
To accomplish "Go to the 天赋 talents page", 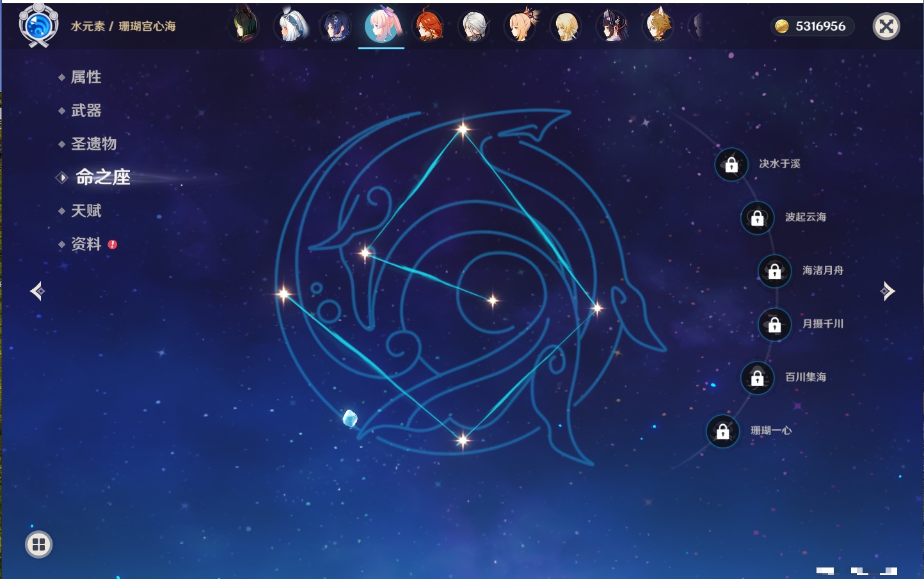I will [x=86, y=210].
